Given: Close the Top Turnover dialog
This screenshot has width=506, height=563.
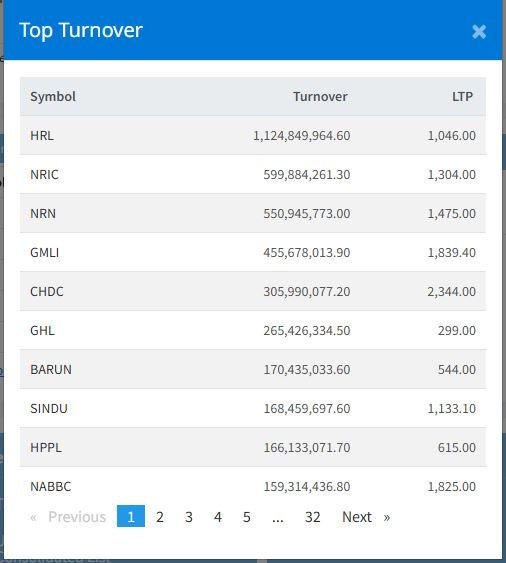Looking at the screenshot, I should pos(479,32).
